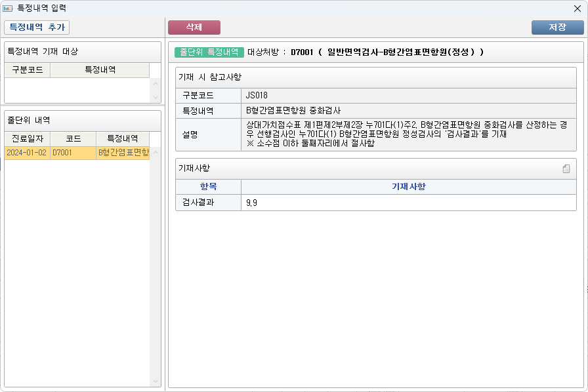Sort by the 구분코드 column header

click(27, 70)
